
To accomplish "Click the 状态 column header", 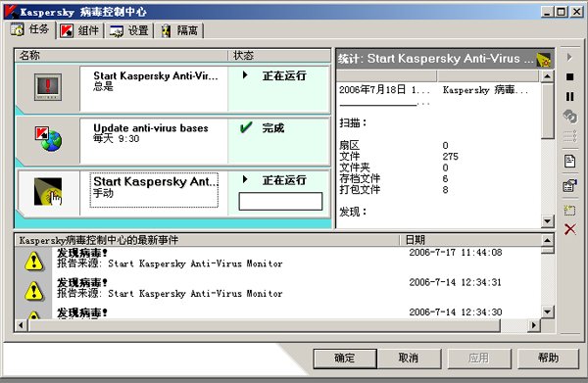I will 279,56.
